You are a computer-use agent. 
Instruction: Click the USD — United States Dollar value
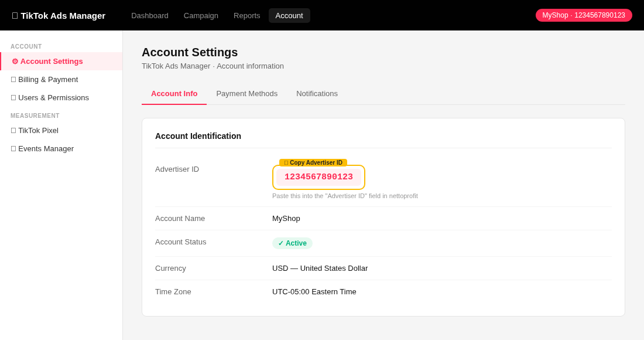coord(320,268)
